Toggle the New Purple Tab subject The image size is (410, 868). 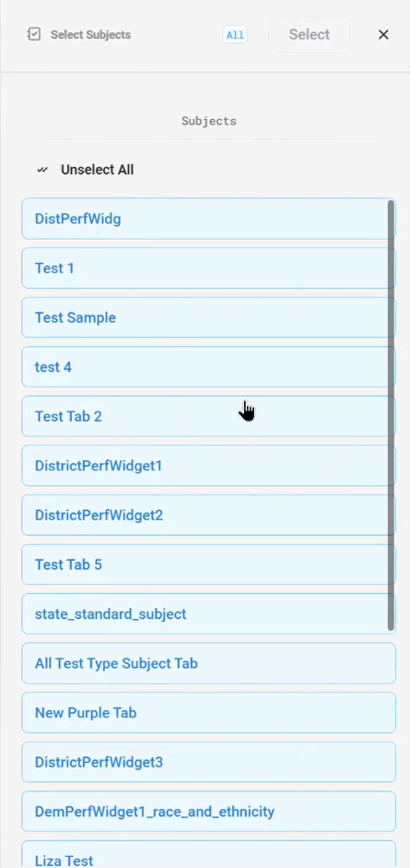coord(209,713)
